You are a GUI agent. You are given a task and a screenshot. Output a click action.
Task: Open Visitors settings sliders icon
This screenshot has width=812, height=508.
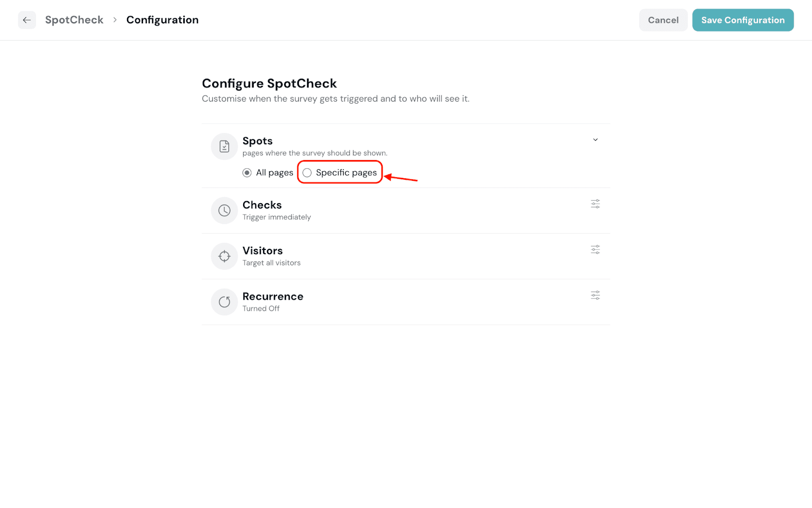595,249
